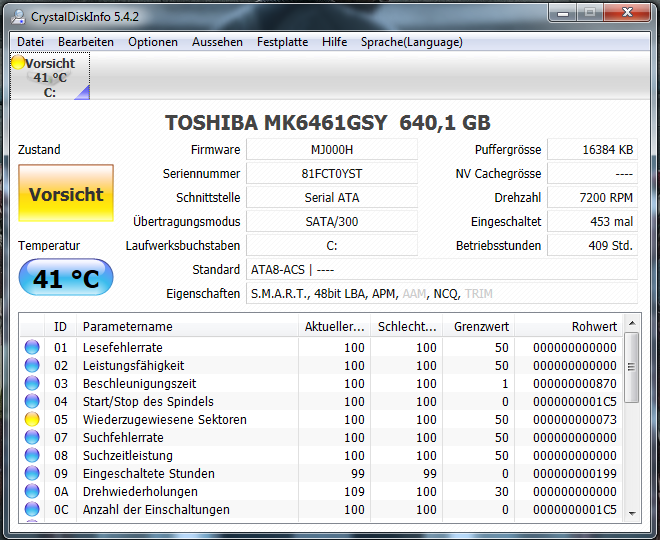Click the status orb for Suchzeitleistung
Image resolution: width=661 pixels, height=540 pixels.
[x=32, y=455]
